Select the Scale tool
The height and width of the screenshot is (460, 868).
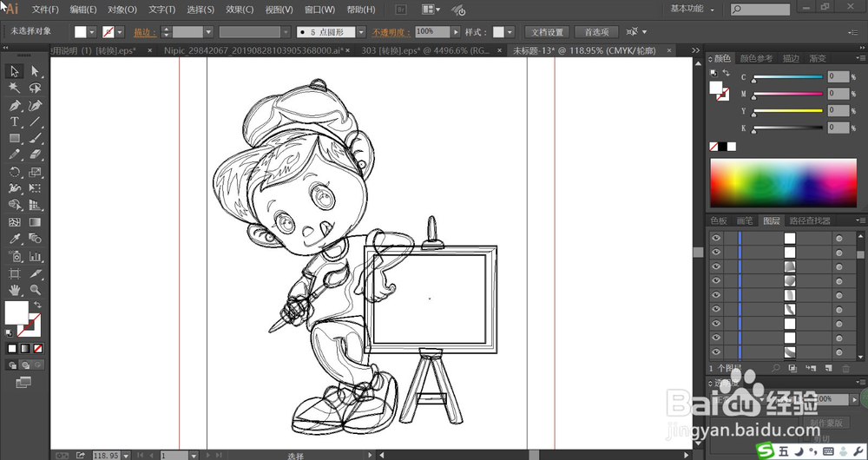[x=36, y=172]
